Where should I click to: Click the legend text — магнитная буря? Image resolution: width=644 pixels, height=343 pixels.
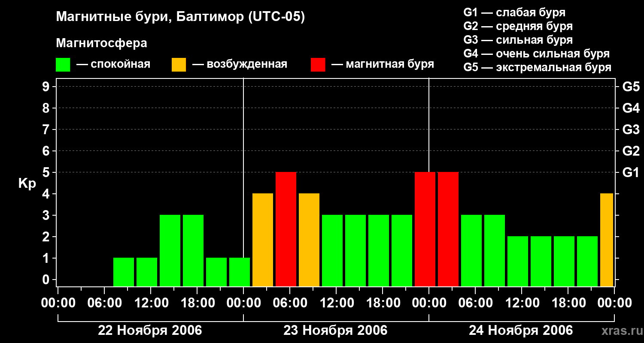383,64
